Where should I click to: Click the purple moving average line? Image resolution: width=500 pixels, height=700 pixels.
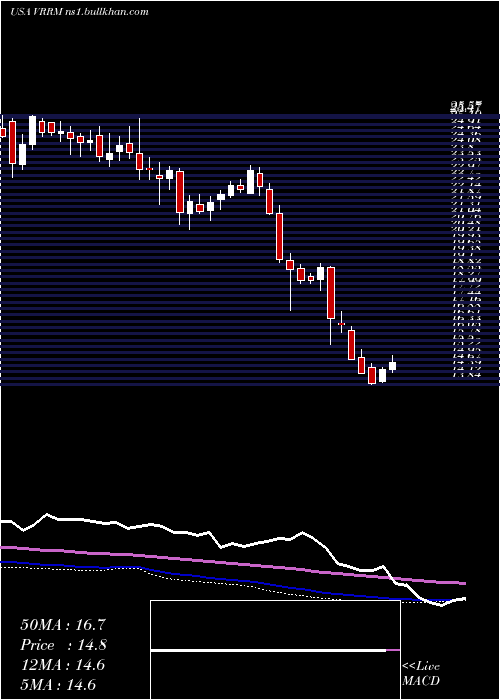[232, 564]
